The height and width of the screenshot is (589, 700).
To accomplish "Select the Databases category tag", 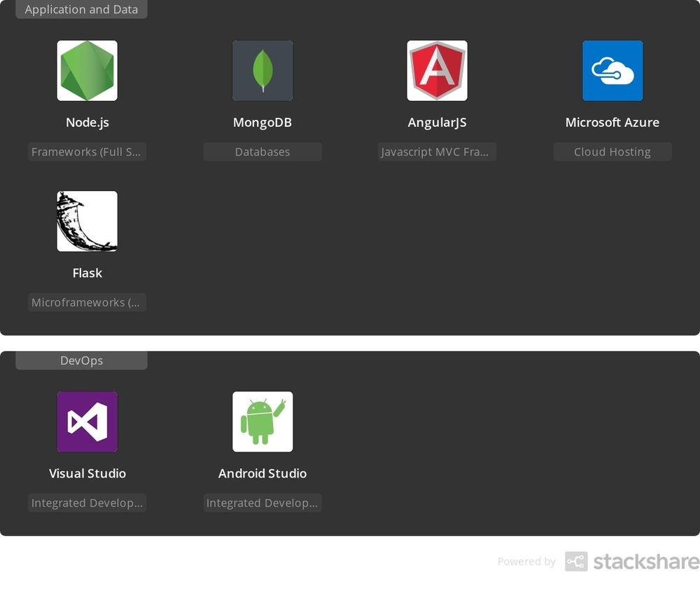I will tap(262, 151).
